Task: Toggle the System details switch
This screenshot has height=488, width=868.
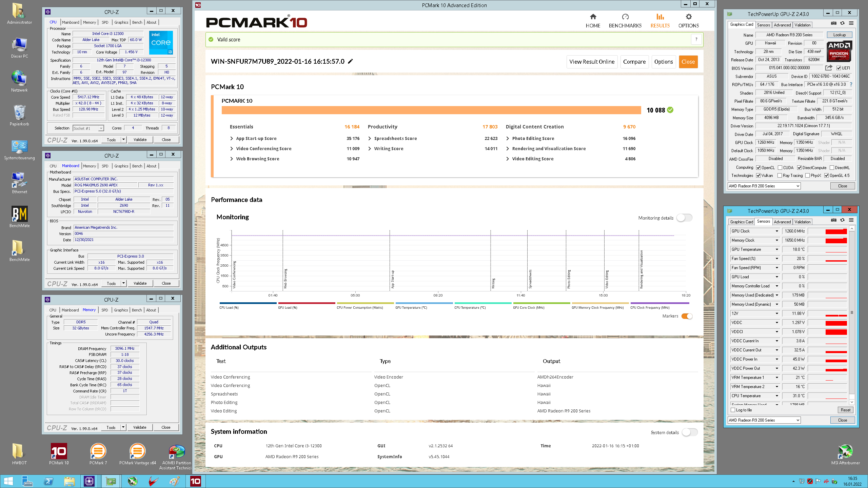Action: (x=690, y=432)
